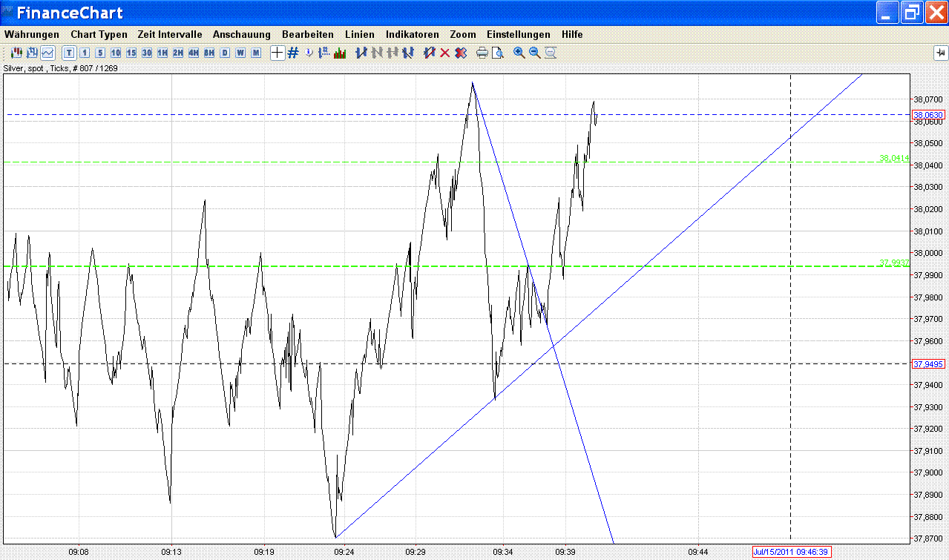The width and height of the screenshot is (949, 560).
Task: Switch to the 15 minute interval
Action: click(x=131, y=53)
